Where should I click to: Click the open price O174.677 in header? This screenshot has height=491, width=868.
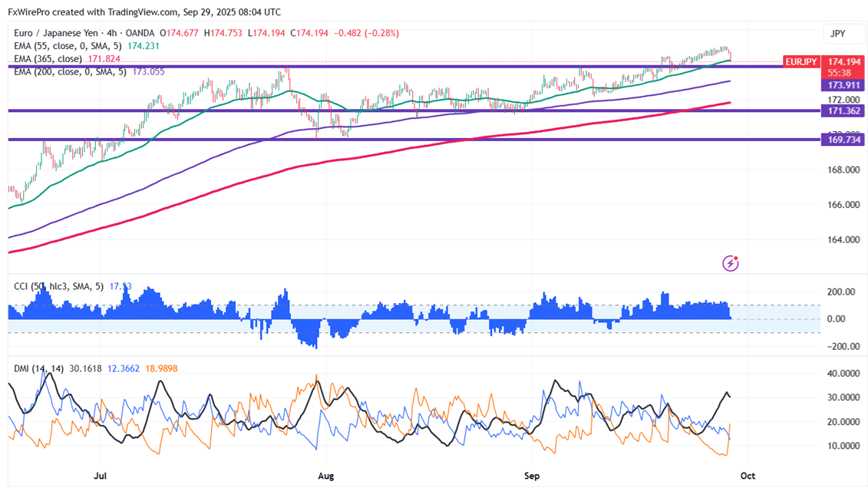tap(179, 33)
